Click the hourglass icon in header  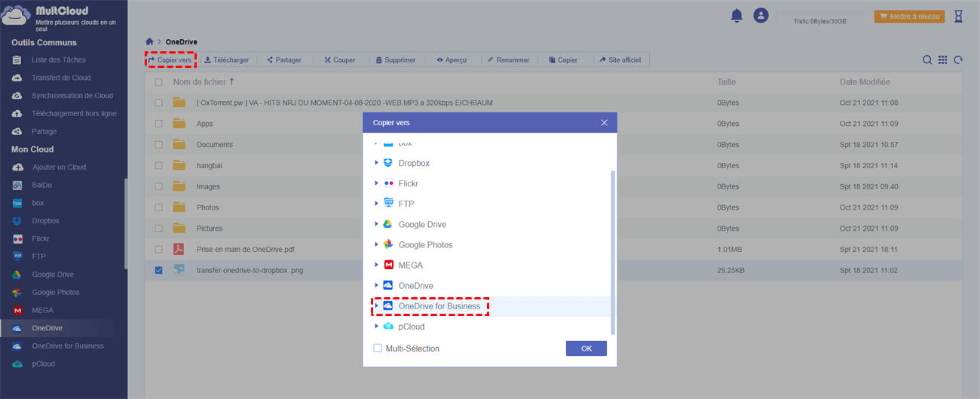[x=958, y=16]
